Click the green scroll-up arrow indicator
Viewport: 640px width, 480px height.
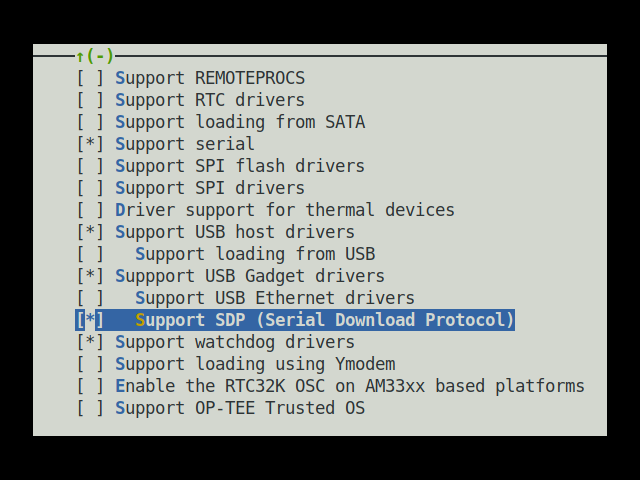[80, 56]
